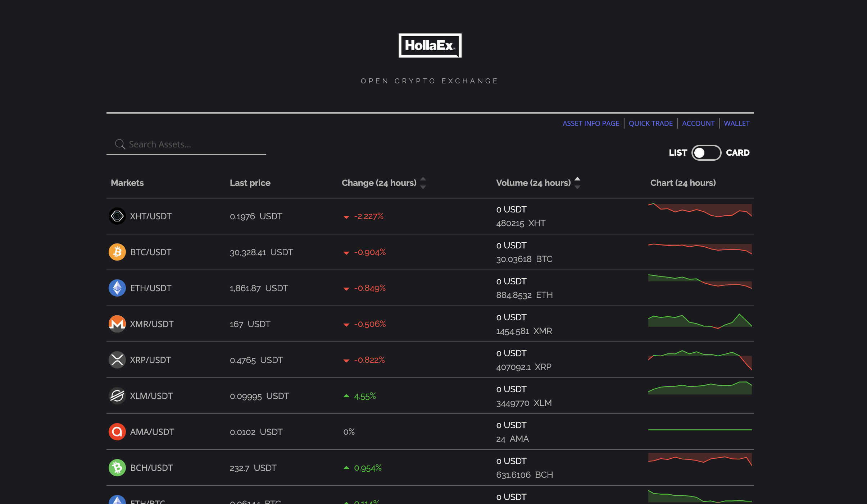Click the Stellar XLM icon
Viewport: 867px width, 504px height.
(117, 396)
